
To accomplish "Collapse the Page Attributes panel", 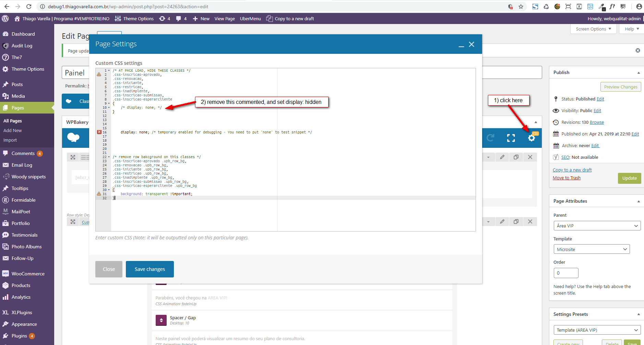I will [x=639, y=201].
